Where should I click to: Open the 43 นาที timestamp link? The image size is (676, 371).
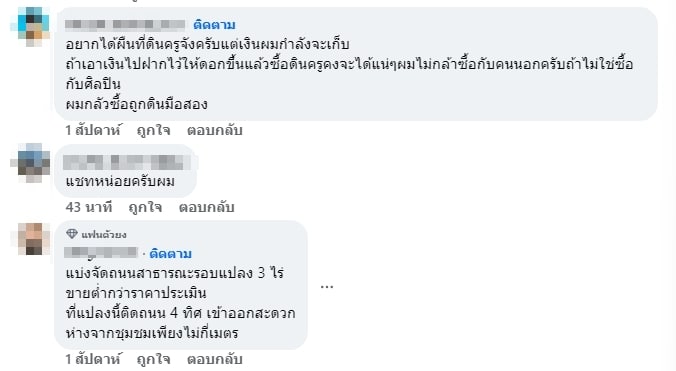pos(89,207)
